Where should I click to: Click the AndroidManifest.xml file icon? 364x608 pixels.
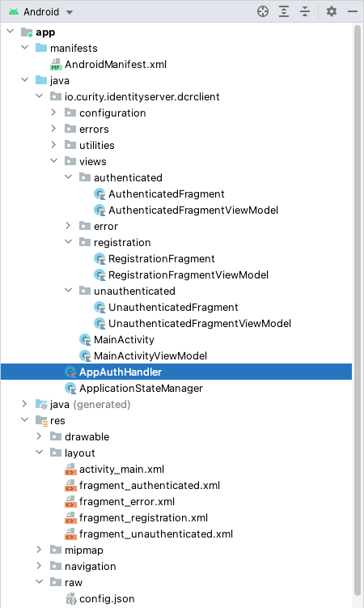pyautogui.click(x=56, y=65)
